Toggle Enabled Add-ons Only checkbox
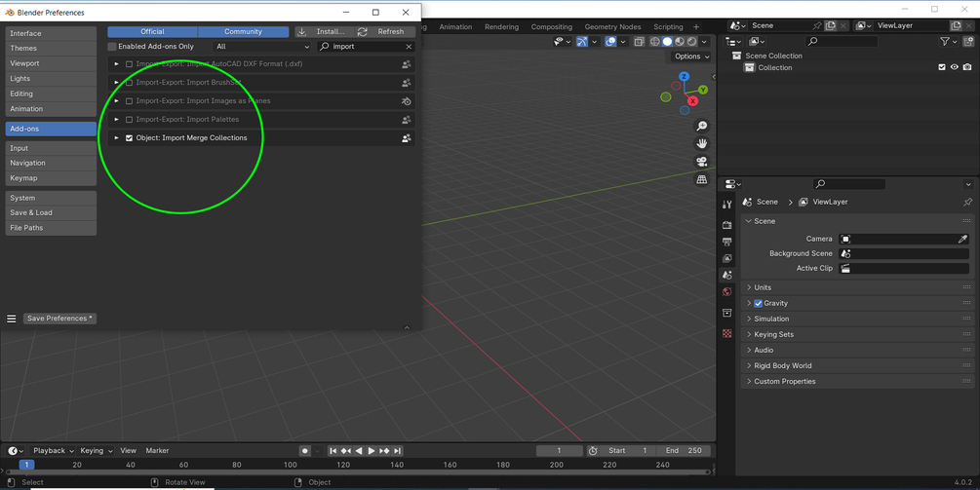The height and width of the screenshot is (490, 980). [x=112, y=47]
